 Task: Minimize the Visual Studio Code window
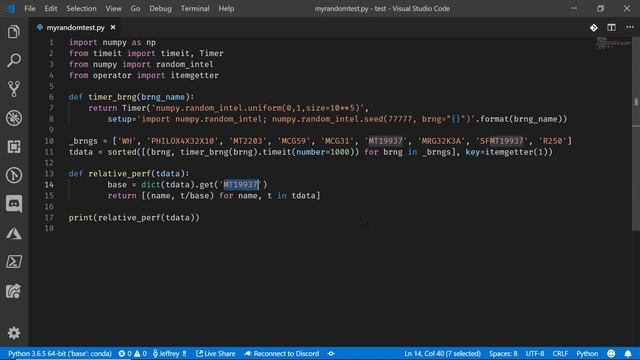[x=574, y=9]
